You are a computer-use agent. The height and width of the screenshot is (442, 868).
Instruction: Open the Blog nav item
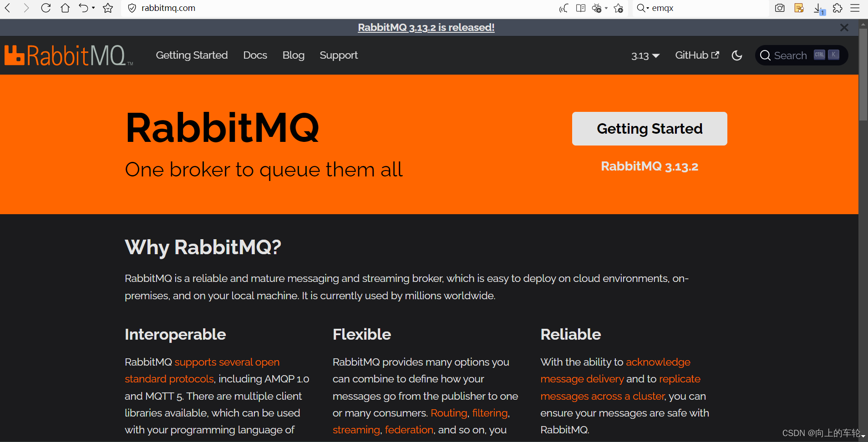(293, 55)
